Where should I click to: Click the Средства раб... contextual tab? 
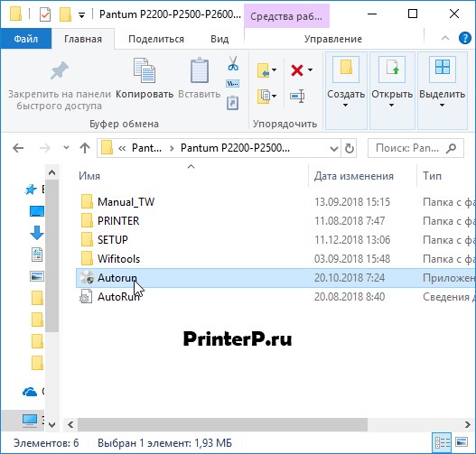[x=286, y=16]
